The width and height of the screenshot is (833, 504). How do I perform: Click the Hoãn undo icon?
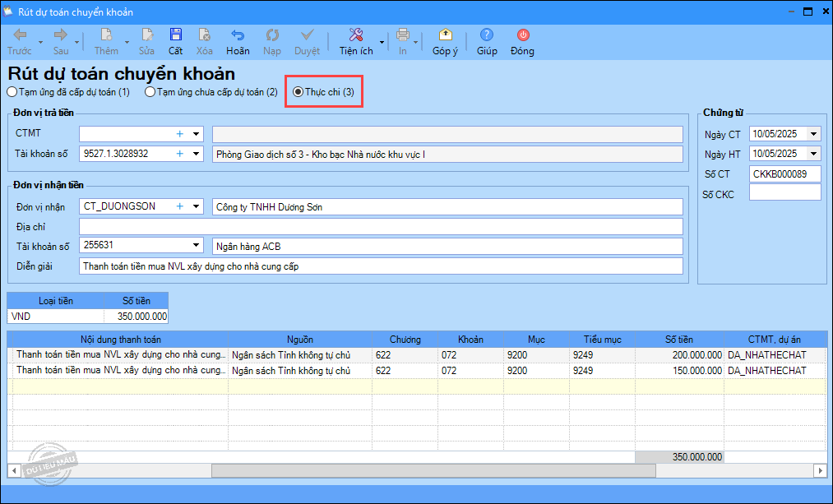(238, 35)
